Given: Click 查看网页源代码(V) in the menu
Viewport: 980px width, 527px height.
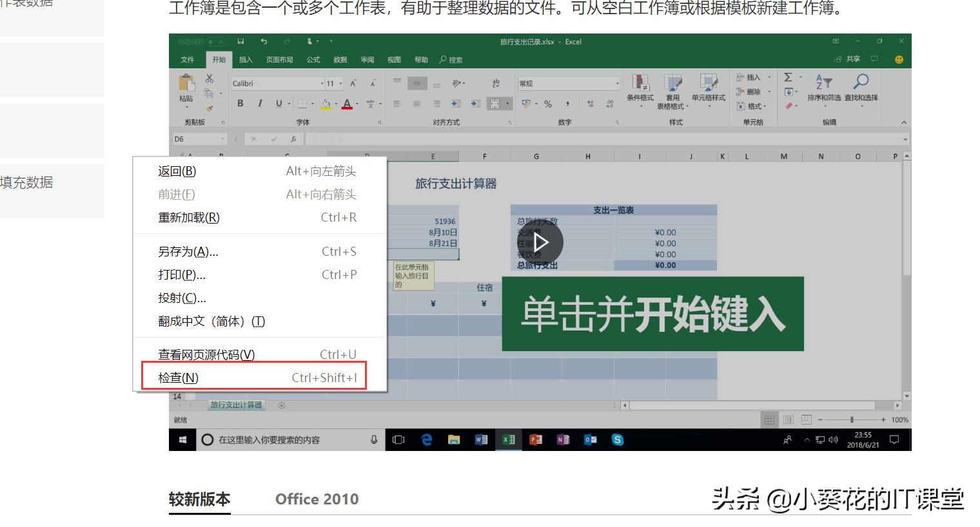Looking at the screenshot, I should 205,354.
